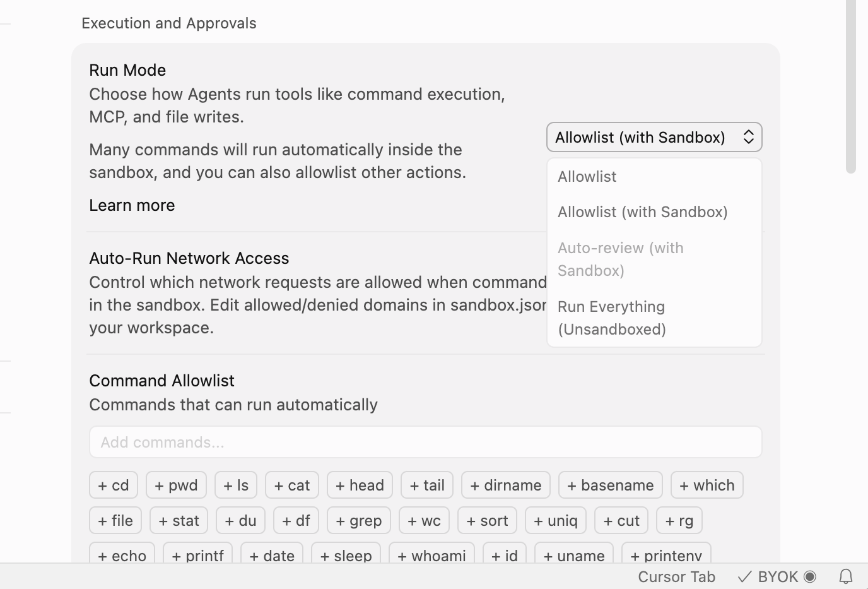Add the dirname command chip

506,485
